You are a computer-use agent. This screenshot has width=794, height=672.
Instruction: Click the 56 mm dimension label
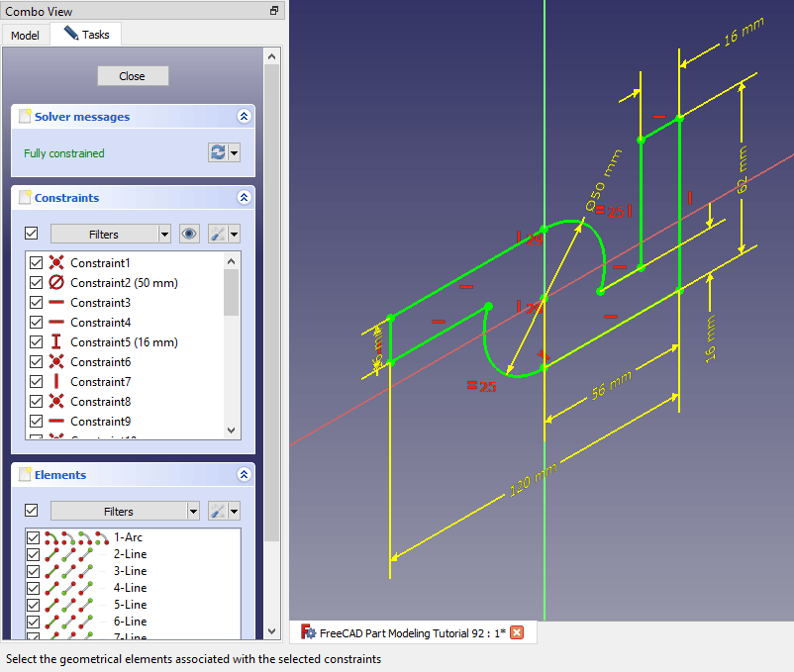[612, 385]
